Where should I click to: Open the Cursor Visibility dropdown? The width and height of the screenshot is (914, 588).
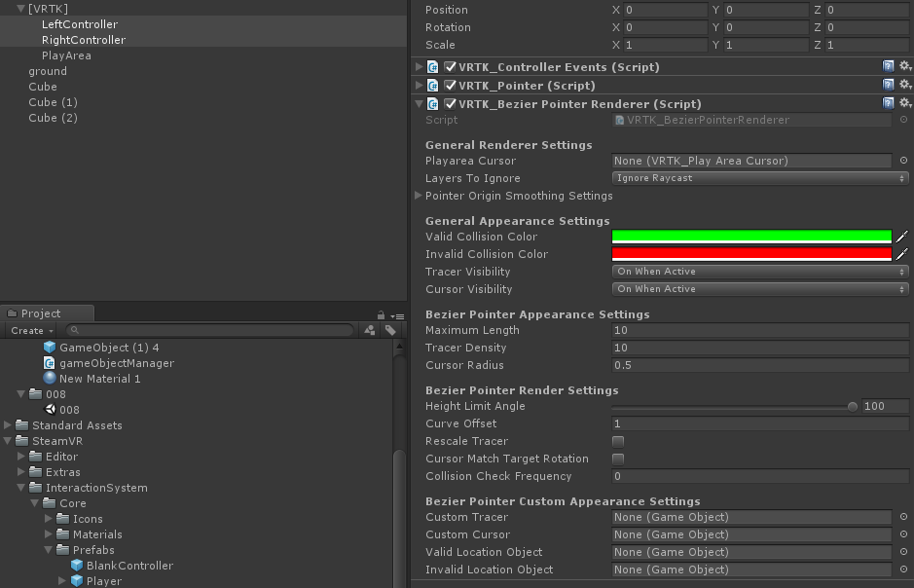click(x=760, y=289)
